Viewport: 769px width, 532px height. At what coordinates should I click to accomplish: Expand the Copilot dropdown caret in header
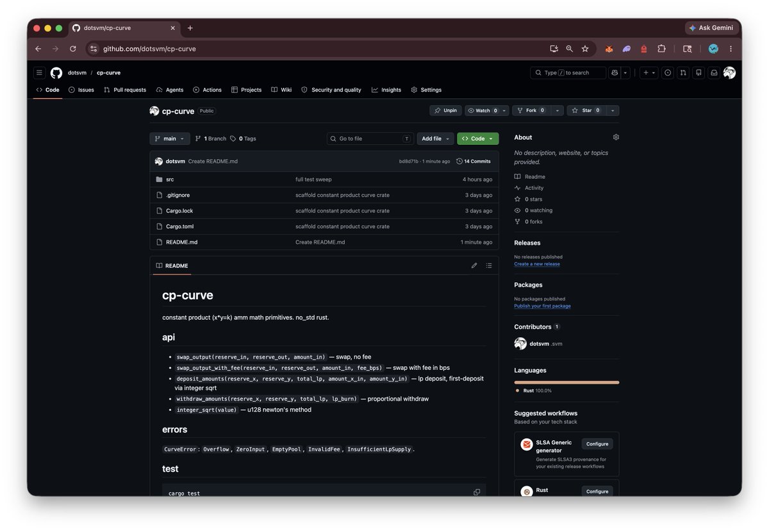click(625, 73)
